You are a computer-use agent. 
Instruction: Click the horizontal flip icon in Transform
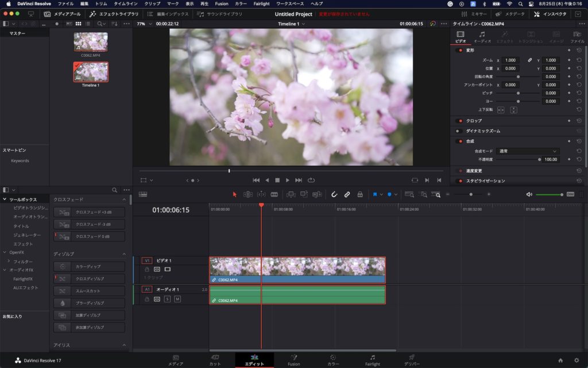pyautogui.click(x=501, y=110)
